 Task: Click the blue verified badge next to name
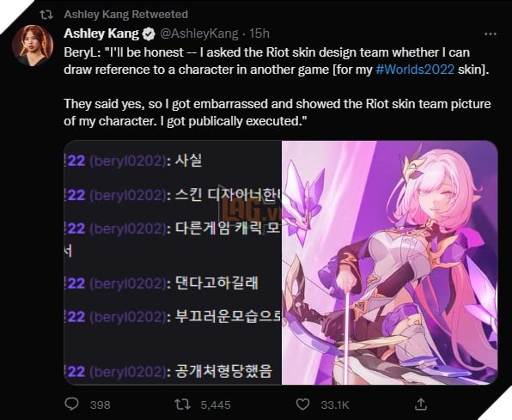click(149, 33)
